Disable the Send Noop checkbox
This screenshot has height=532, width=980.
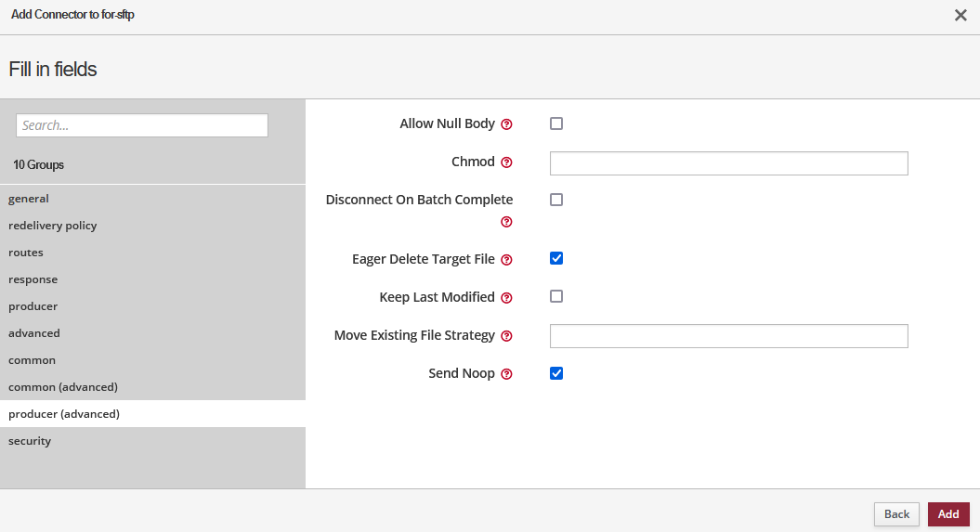click(556, 373)
